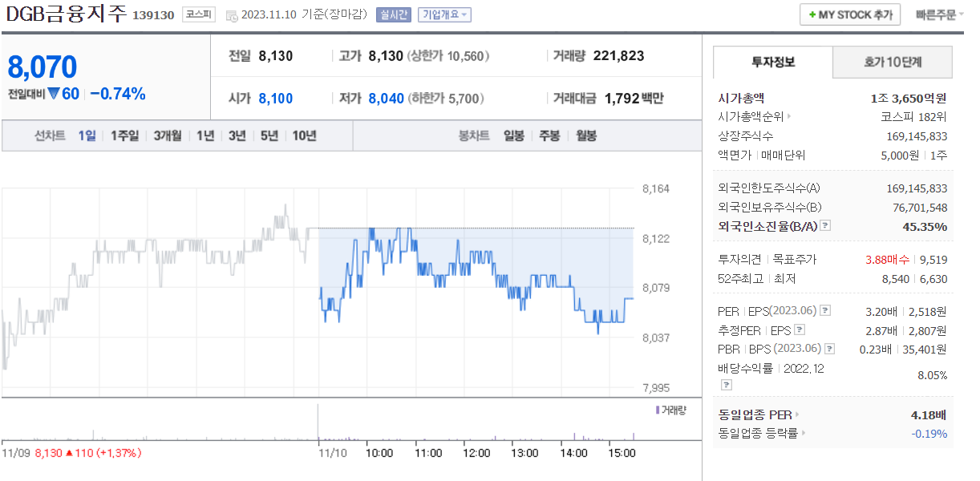Show the 월봉 candlestick chart

pos(586,135)
